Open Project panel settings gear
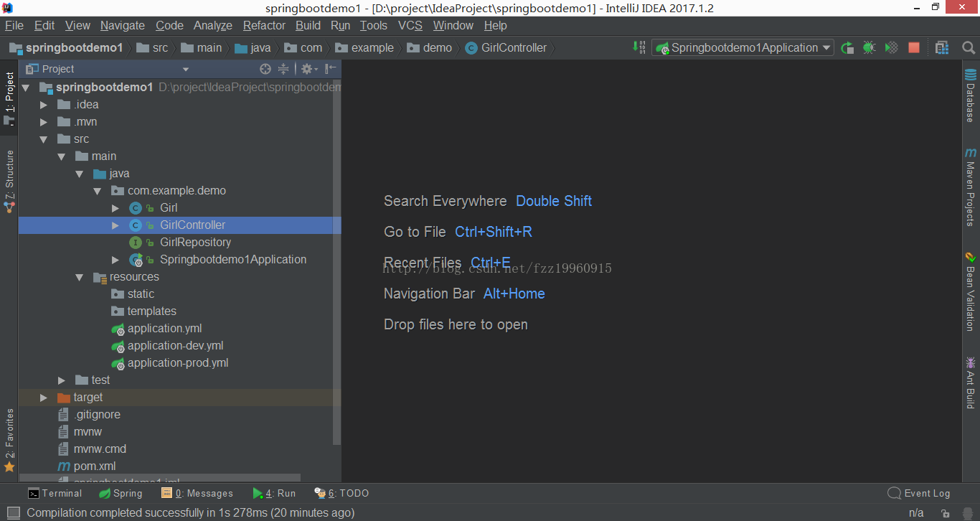 tap(308, 69)
